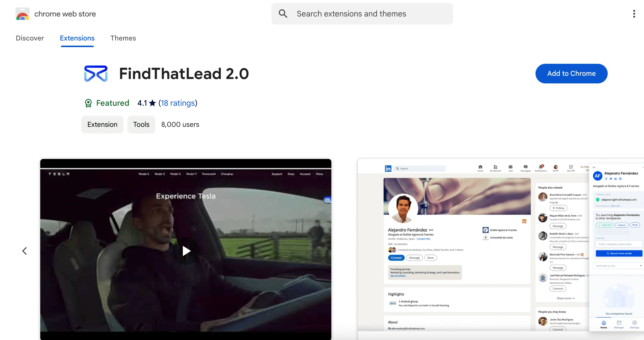Click Jobs icon in LinkedIn screenshot
Image resolution: width=644 pixels, height=340 pixels.
[x=510, y=168]
